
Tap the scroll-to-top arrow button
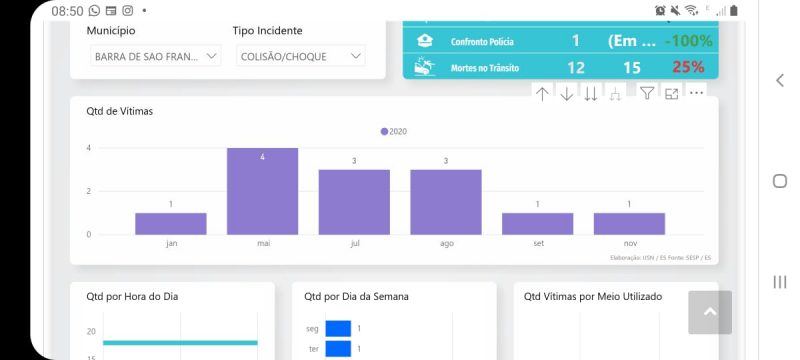(710, 313)
